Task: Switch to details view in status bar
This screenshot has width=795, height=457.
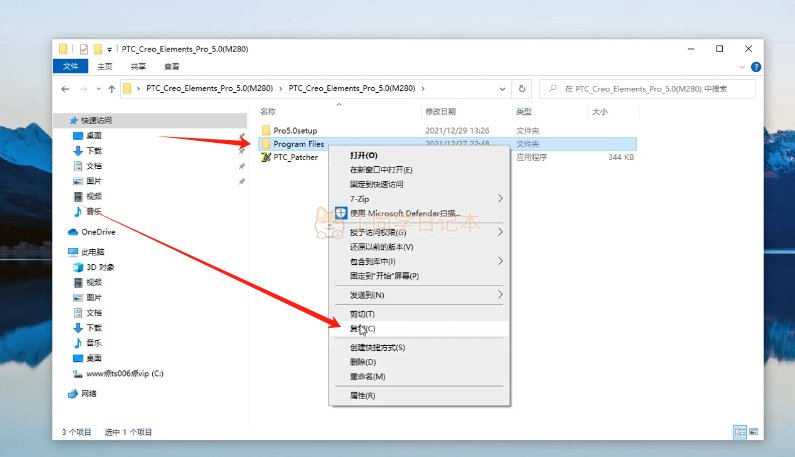Action: click(x=740, y=432)
